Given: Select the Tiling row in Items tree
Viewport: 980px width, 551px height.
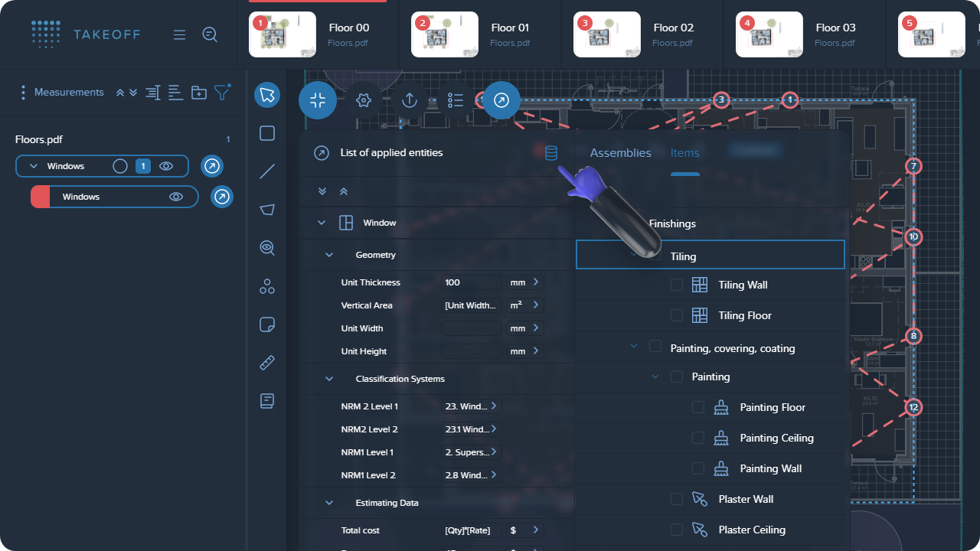Looking at the screenshot, I should (x=710, y=256).
